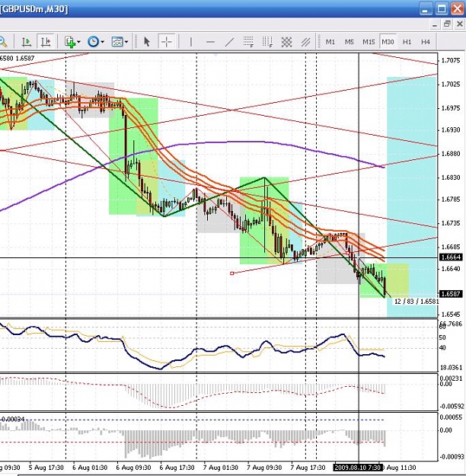Restore the inner chart window size
Viewport: 466px width, 476px height.
(447, 24)
